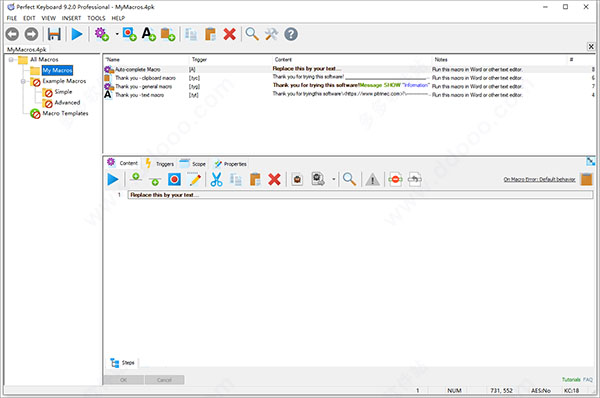Click the OK button
This screenshot has height=398, width=600.
pyautogui.click(x=123, y=380)
